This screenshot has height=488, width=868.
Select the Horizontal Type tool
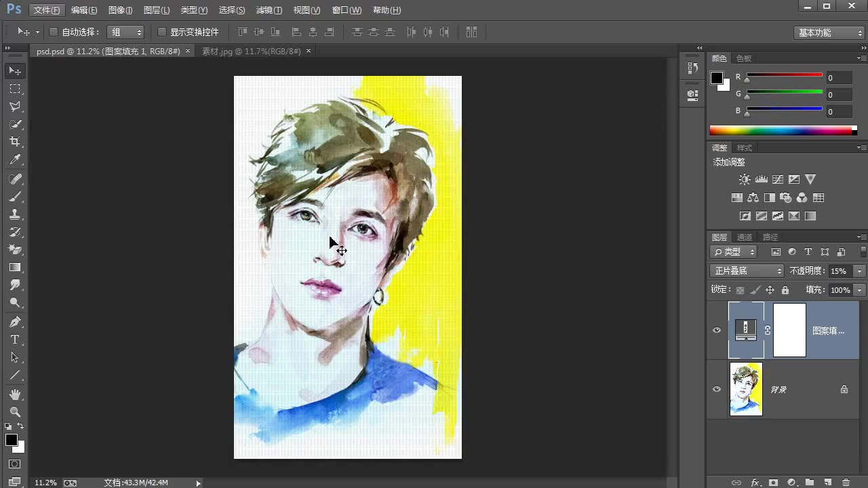point(14,340)
